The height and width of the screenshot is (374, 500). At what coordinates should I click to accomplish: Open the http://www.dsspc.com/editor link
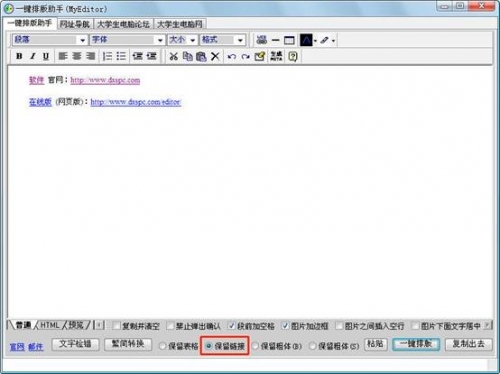(x=136, y=102)
